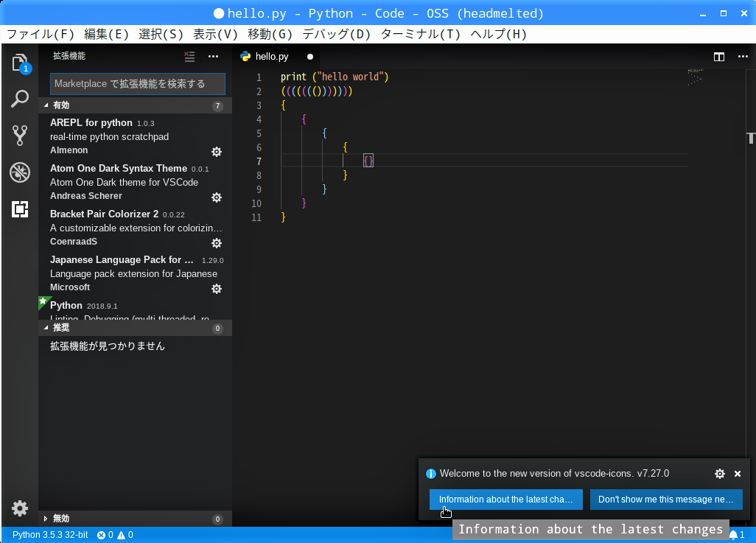Click the print("hello world") code line
The width and height of the screenshot is (756, 543).
click(x=335, y=77)
